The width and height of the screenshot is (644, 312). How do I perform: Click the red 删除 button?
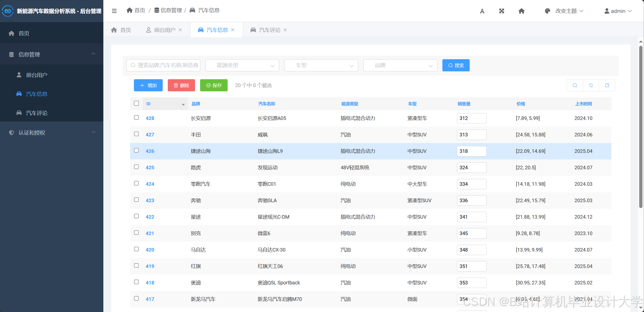click(x=181, y=85)
